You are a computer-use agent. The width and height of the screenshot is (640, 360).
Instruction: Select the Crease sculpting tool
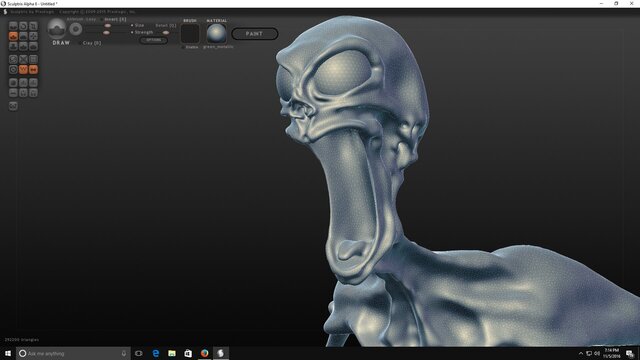[13, 26]
